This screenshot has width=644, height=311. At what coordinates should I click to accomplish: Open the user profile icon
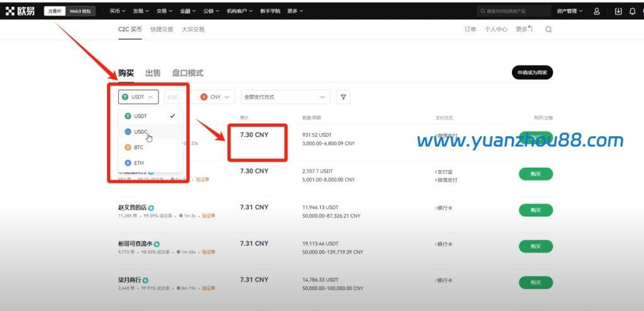tap(597, 11)
